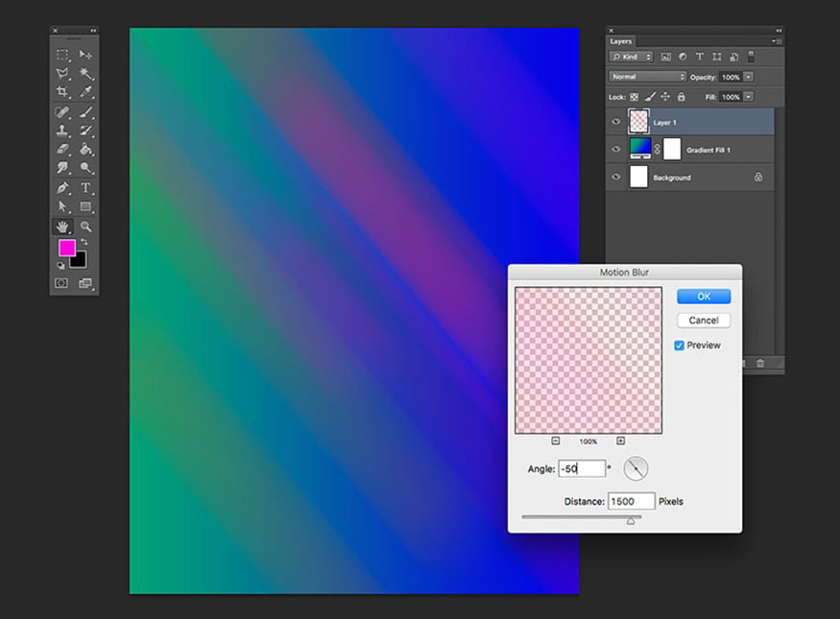Select the Rectangular Marquee tool
The image size is (840, 619).
tap(62, 55)
